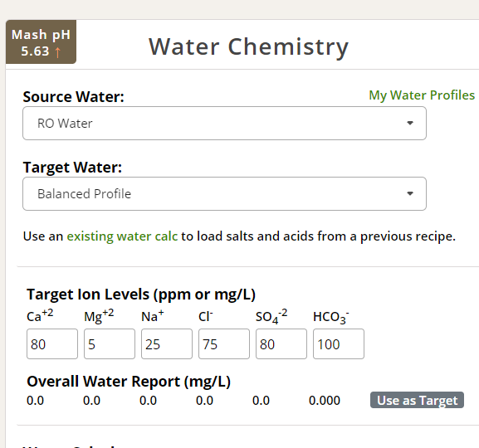Focus the HCO3- target ion field

339,343
